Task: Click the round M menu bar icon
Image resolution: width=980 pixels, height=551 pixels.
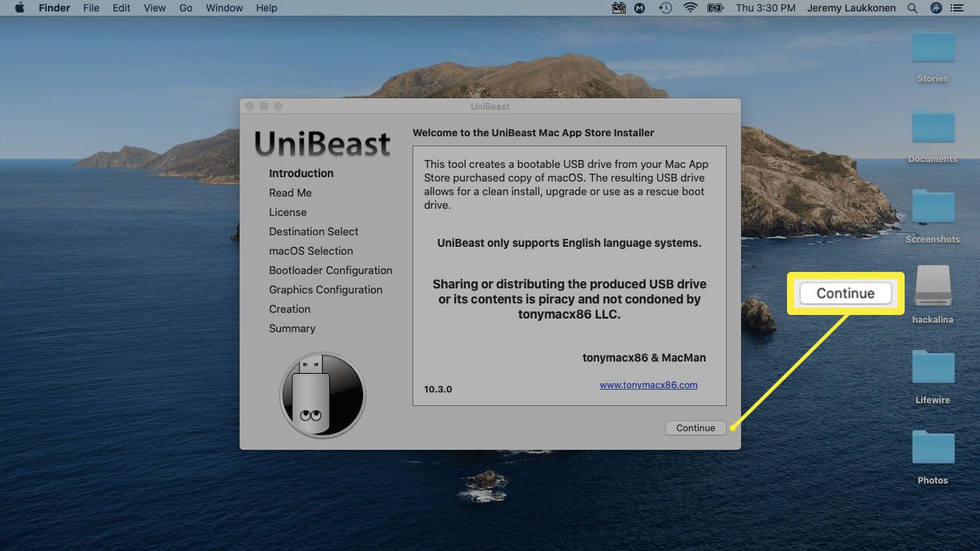Action: tap(640, 8)
